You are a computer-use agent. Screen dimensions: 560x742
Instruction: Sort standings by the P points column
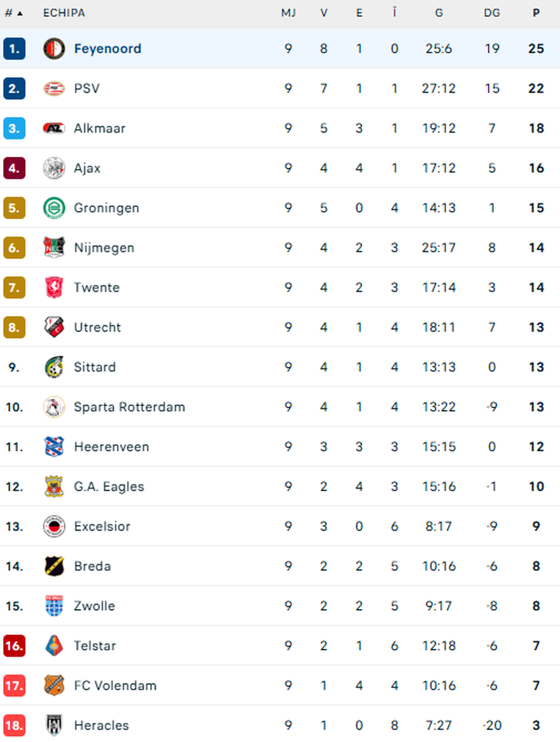click(536, 12)
